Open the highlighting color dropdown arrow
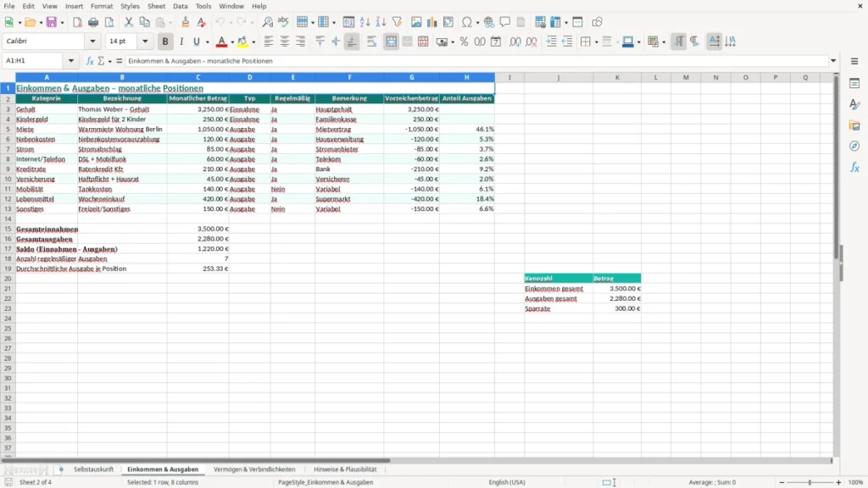 [253, 42]
